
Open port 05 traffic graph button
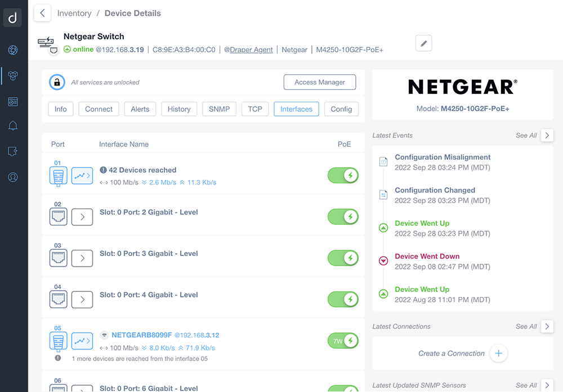(x=82, y=341)
